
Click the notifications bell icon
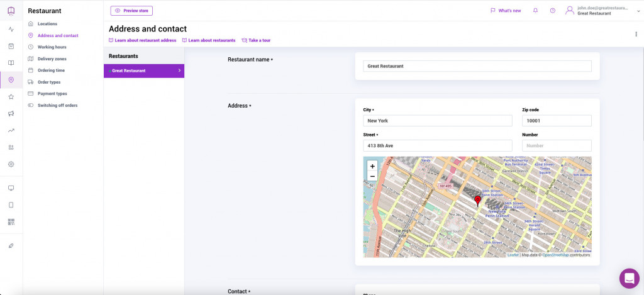tap(535, 11)
